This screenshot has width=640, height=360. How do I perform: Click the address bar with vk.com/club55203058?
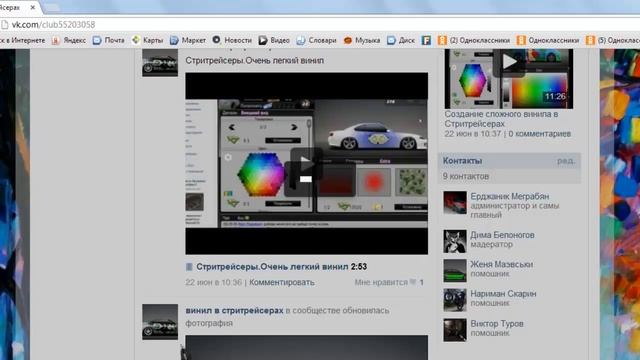tap(320, 24)
